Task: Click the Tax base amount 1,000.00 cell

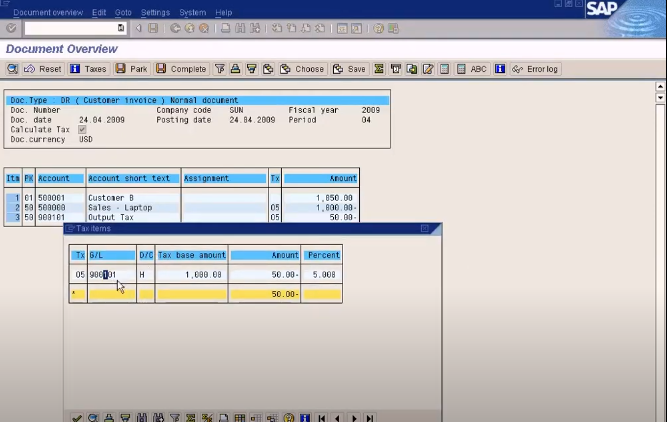Action: (192, 275)
